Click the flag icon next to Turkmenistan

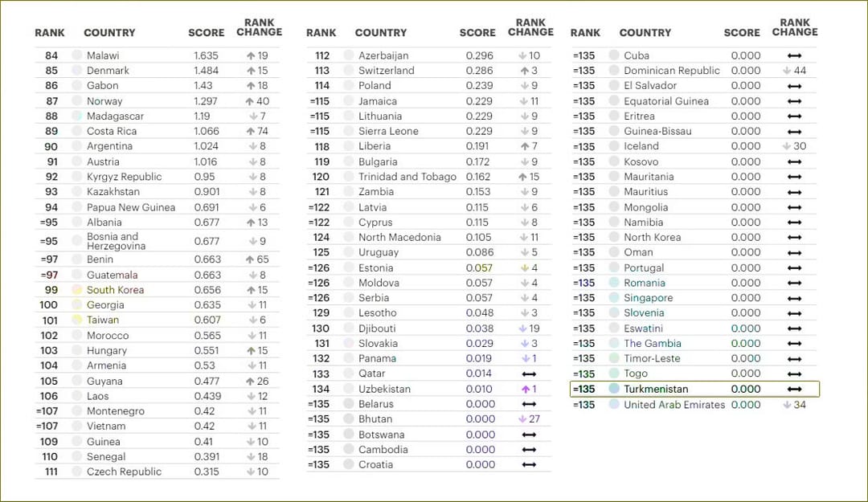[x=614, y=389]
